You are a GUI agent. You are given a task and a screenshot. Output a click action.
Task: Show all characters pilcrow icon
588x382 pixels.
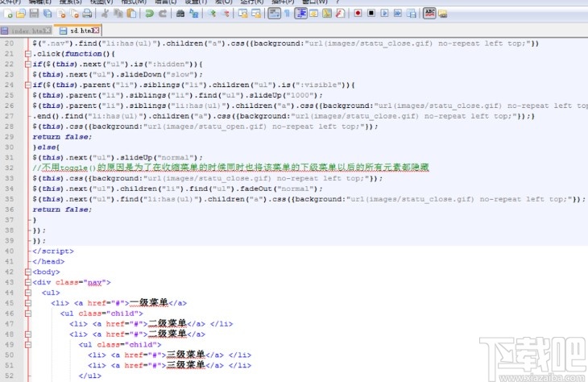(x=288, y=14)
